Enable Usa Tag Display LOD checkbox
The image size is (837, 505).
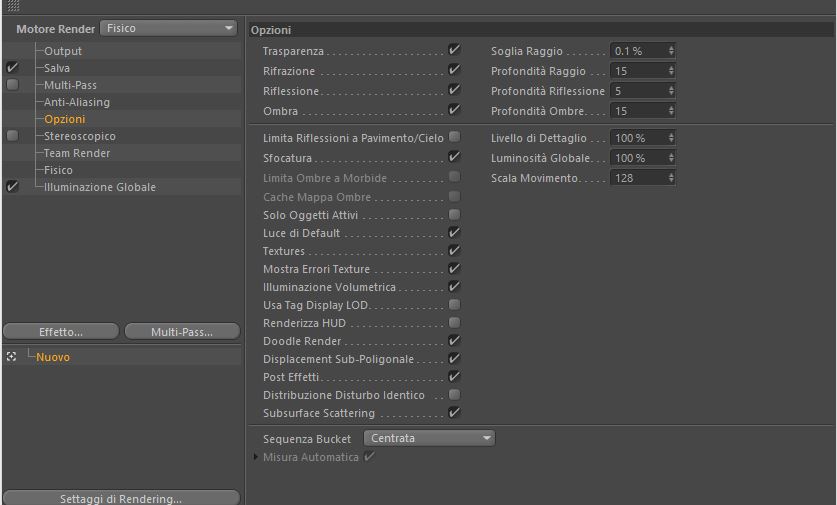(454, 304)
